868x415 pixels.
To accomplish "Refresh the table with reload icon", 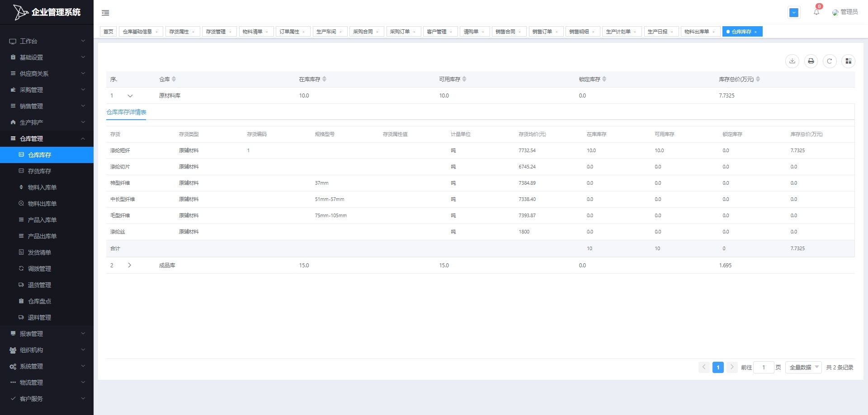I will pos(830,61).
